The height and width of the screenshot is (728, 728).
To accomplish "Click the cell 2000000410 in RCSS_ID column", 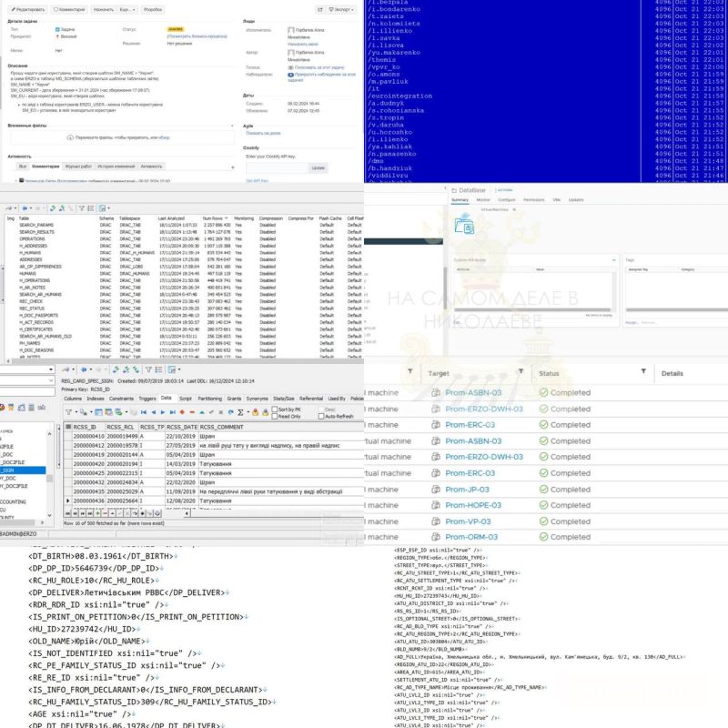I will [x=88, y=437].
